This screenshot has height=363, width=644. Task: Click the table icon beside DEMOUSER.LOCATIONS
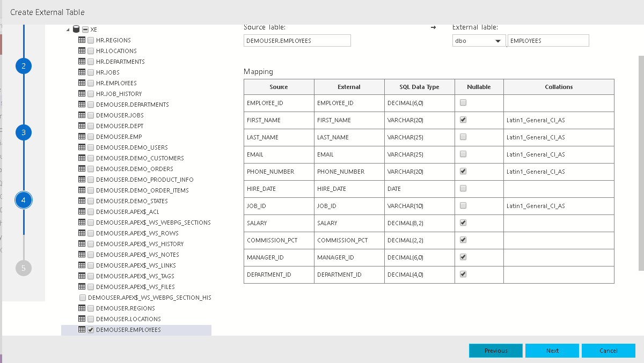coord(82,319)
